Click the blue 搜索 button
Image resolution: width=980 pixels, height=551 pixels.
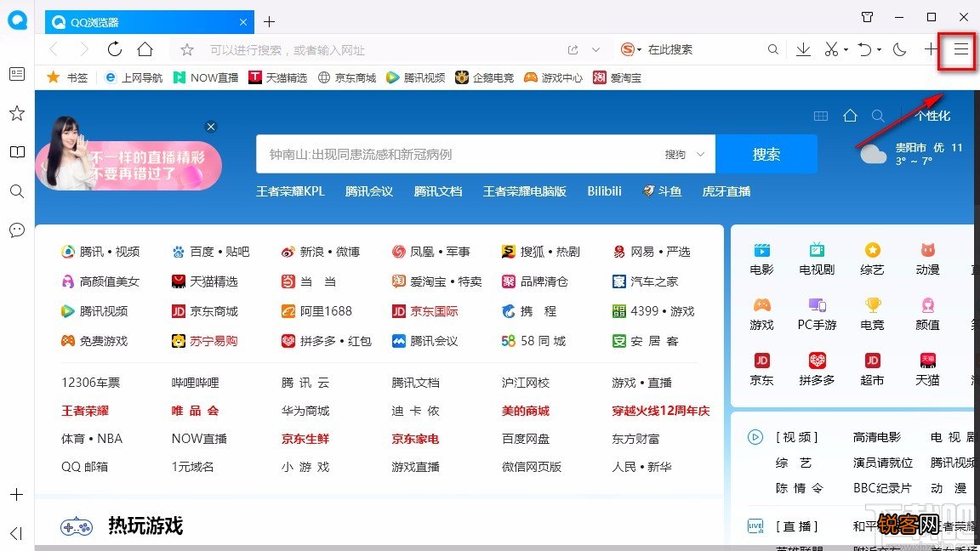click(766, 154)
